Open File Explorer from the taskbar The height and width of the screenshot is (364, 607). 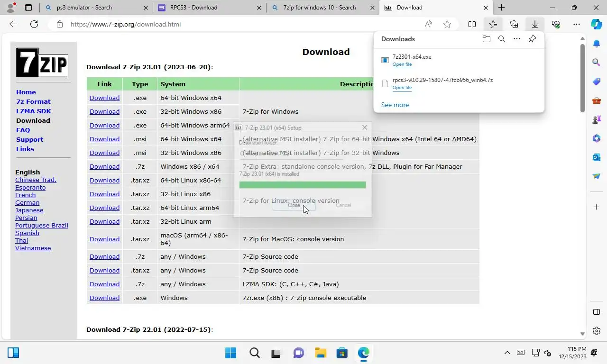pos(321,353)
